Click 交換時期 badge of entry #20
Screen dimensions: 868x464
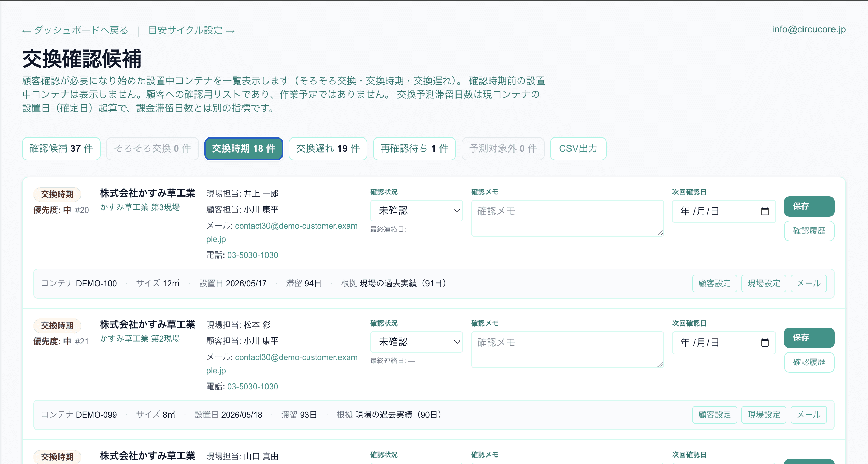(x=57, y=194)
